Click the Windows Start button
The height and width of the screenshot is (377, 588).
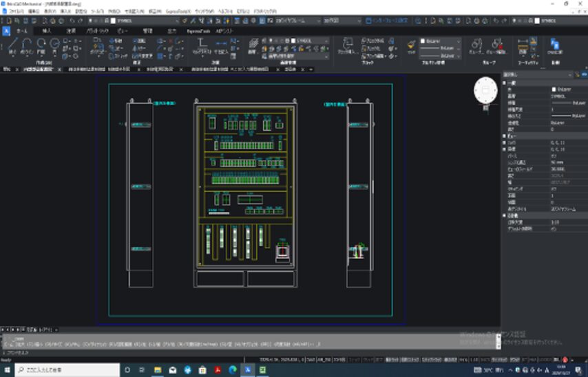tap(7, 370)
